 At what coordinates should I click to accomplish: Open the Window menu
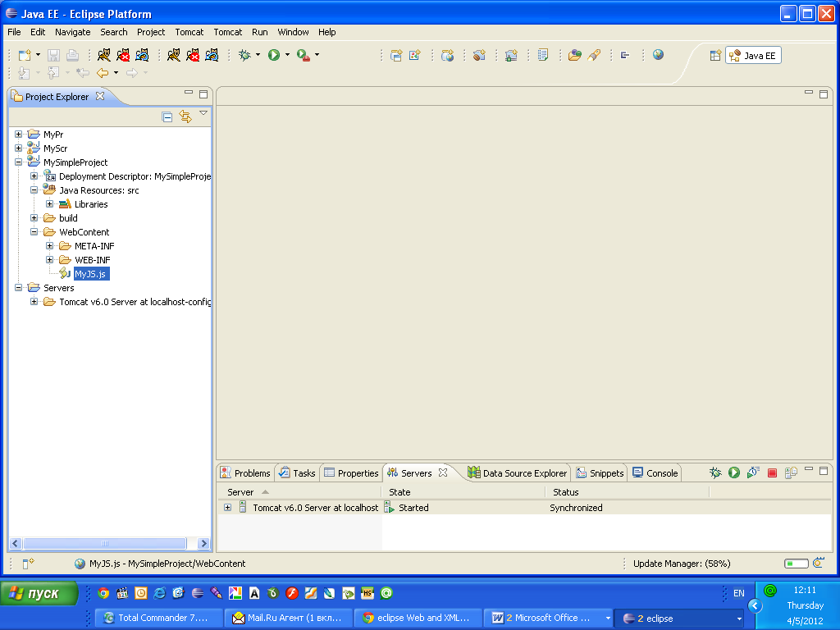[293, 32]
